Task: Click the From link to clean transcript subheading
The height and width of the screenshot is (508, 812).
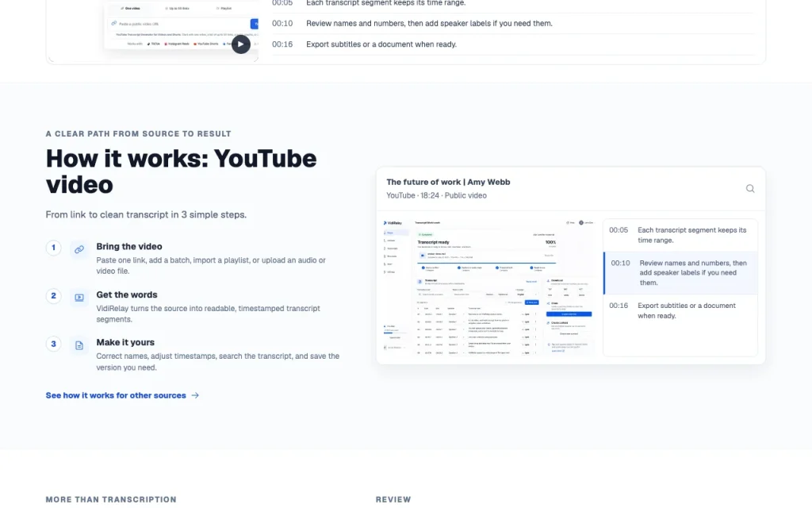Action: (146, 214)
